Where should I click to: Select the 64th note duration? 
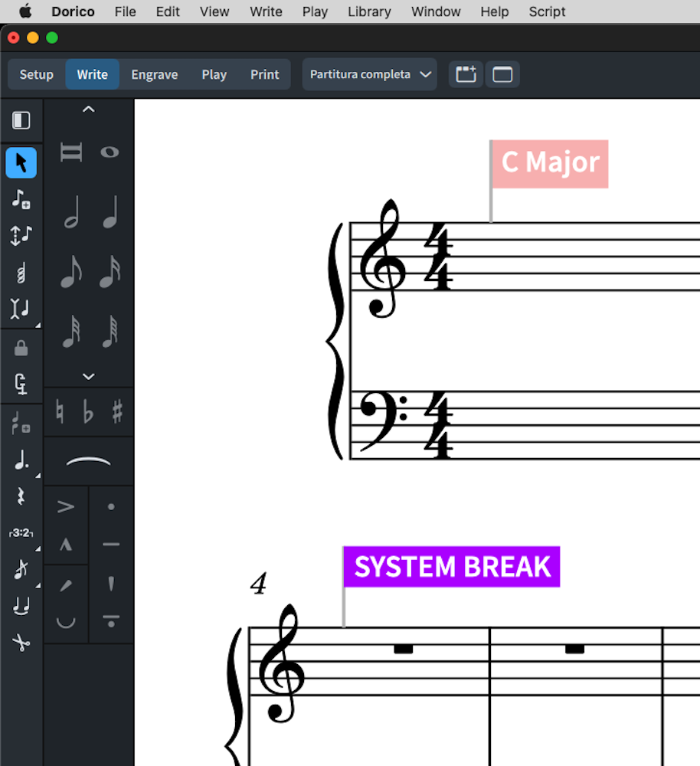[x=110, y=331]
